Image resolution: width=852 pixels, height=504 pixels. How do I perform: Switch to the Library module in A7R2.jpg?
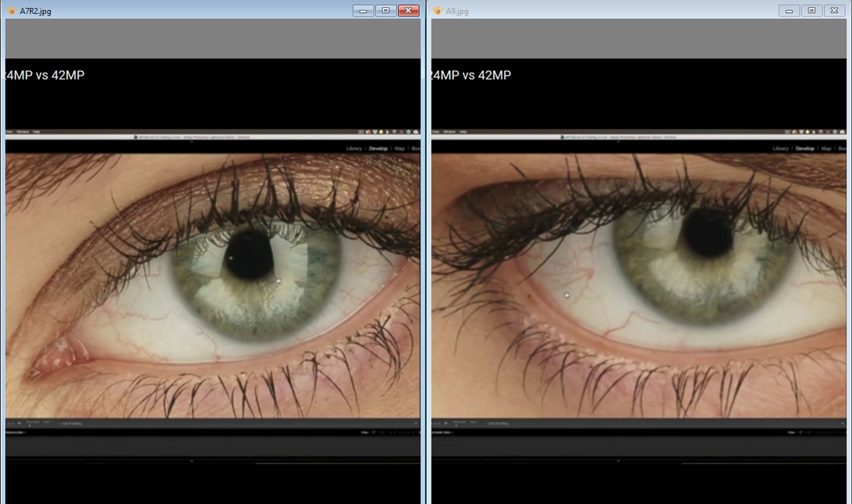pyautogui.click(x=353, y=148)
